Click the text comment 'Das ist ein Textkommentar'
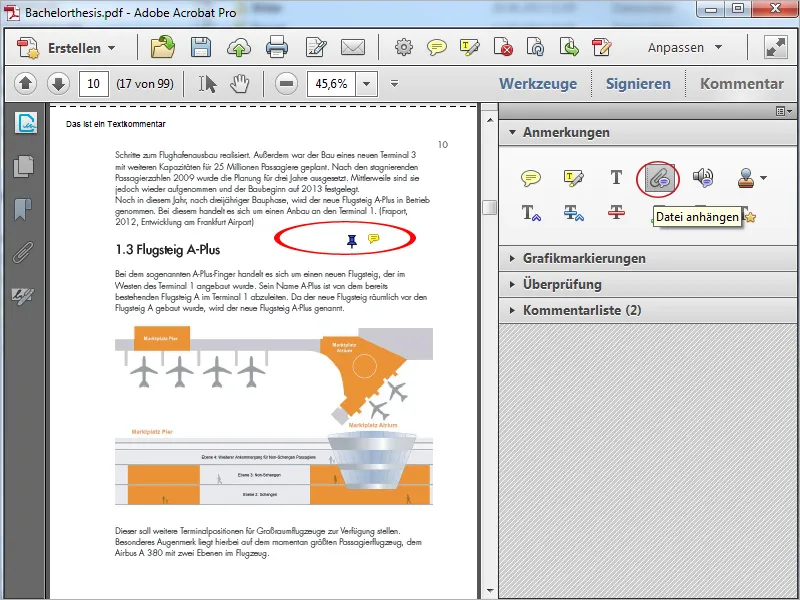800x600 pixels. (x=116, y=124)
